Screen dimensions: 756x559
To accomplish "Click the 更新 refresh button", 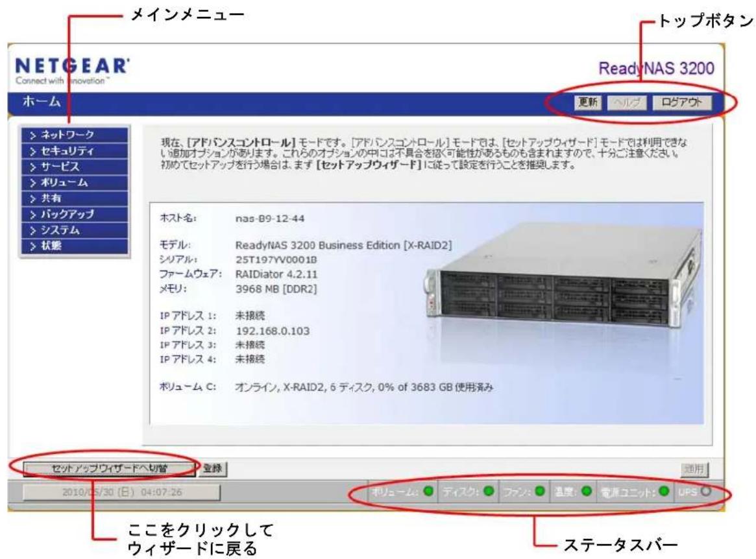I will (588, 102).
